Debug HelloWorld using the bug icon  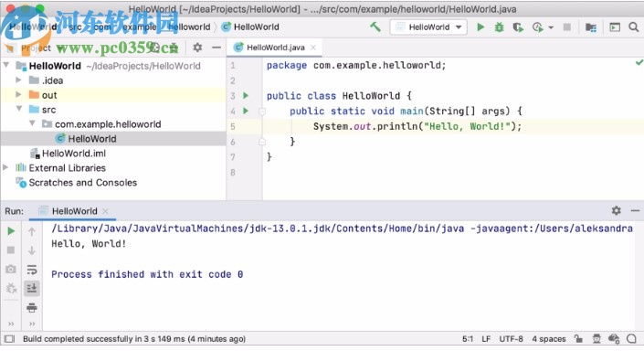(499, 27)
